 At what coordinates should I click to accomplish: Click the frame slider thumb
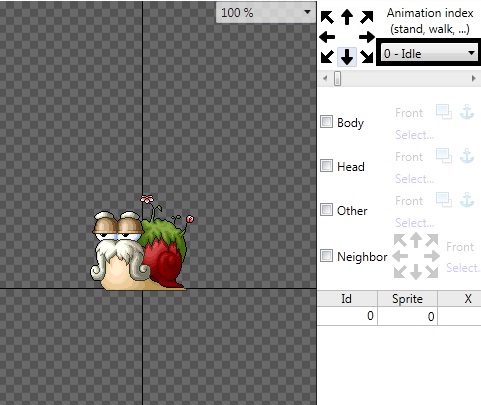(x=338, y=79)
